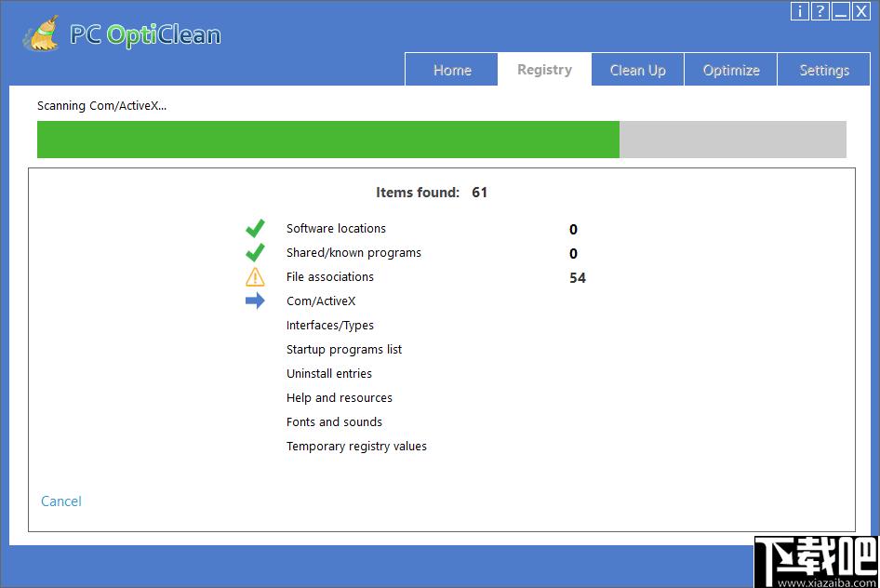Click the count 0 for Software locations
This screenshot has height=588, width=880.
pos(573,230)
